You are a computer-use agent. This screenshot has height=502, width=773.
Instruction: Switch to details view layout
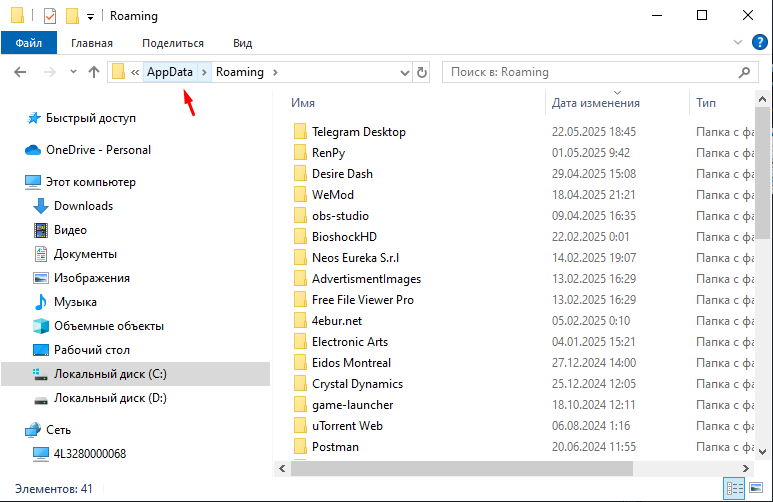tap(735, 488)
